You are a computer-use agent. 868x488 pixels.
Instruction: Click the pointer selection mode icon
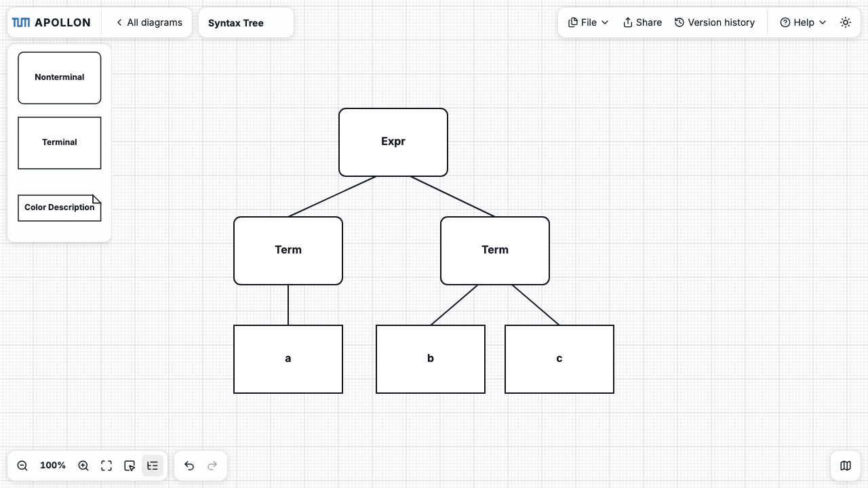(130, 466)
